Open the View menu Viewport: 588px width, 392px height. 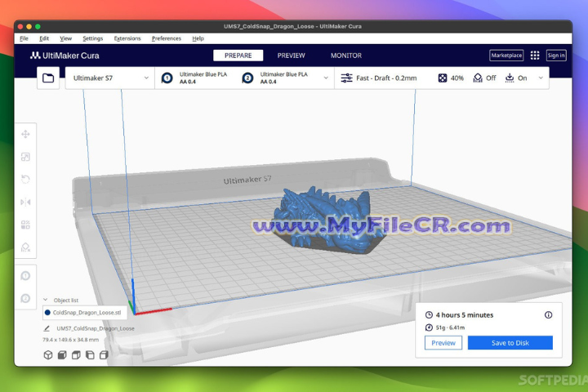pos(65,38)
